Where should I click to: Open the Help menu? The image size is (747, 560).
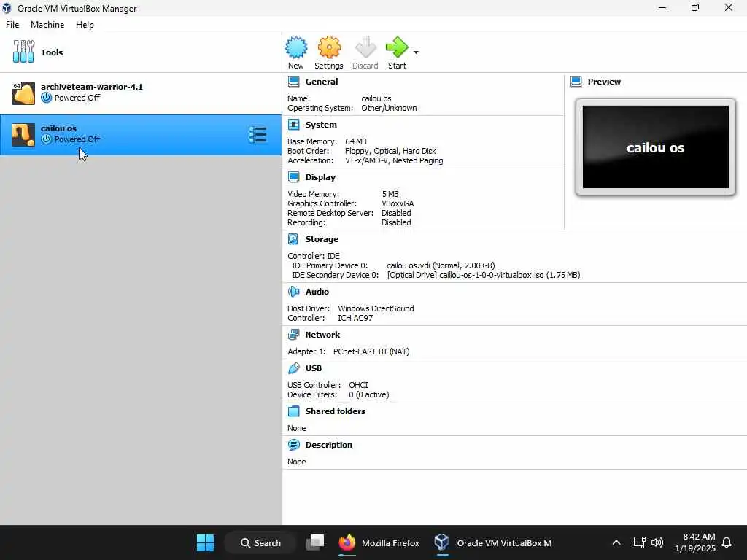click(85, 25)
